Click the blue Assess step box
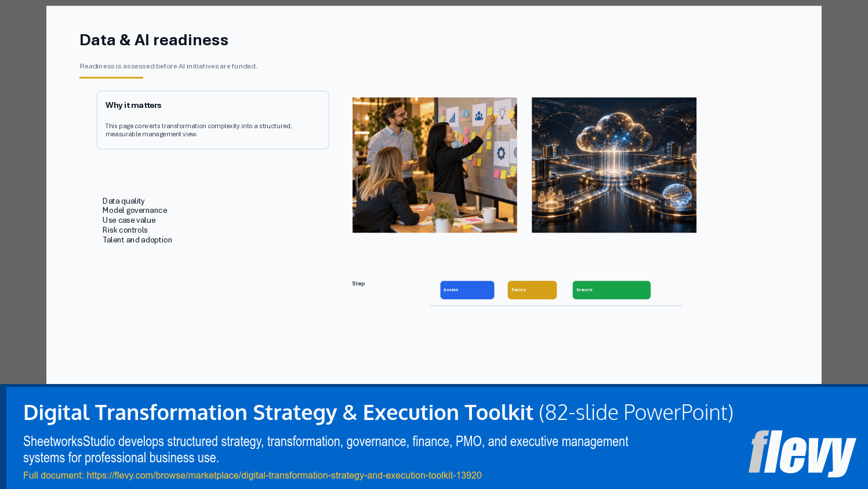 point(467,290)
